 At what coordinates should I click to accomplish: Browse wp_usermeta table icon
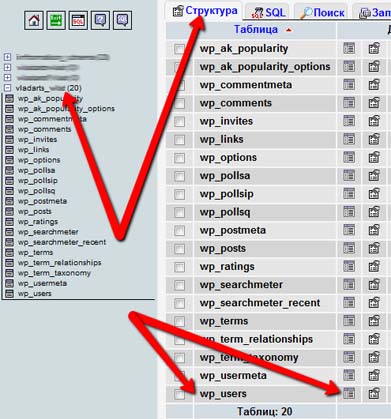(x=349, y=375)
